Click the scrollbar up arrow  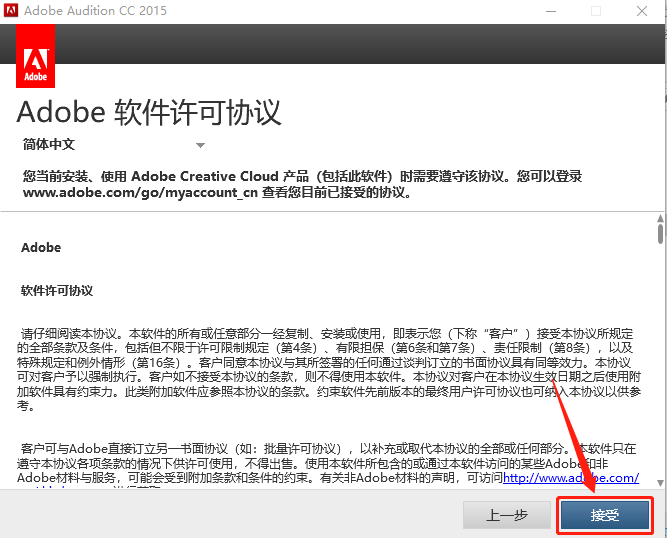660,218
